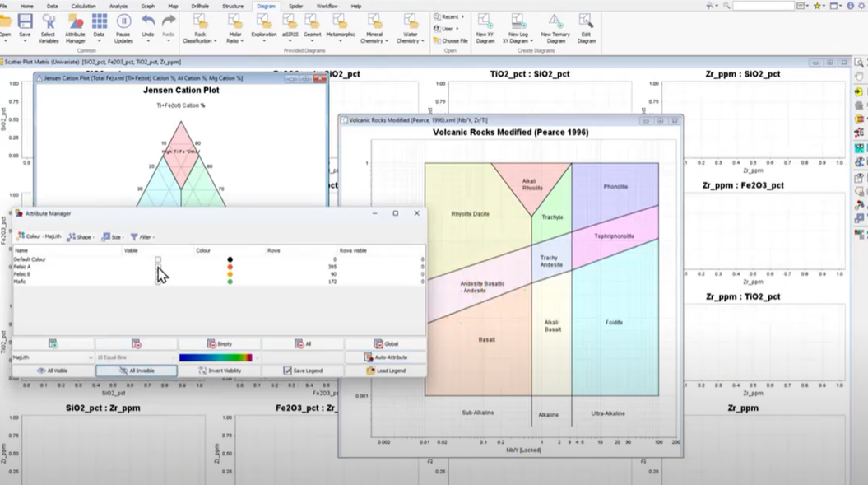Undo the last action
This screenshot has width=868, height=485.
148,28
